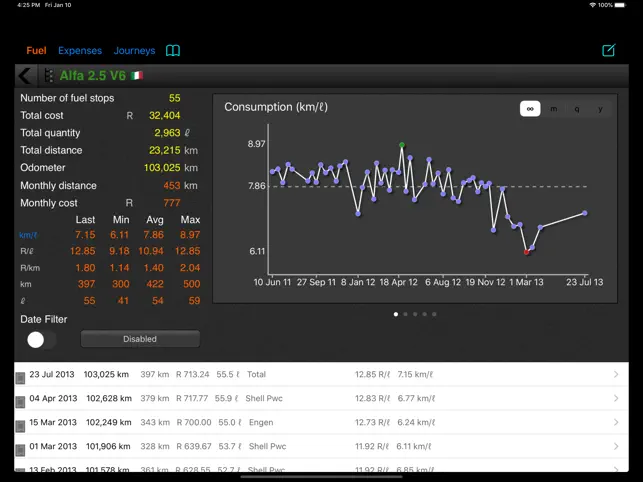The image size is (643, 482).
Task: Click 102,628 km odometer in list
Action: 109,398
